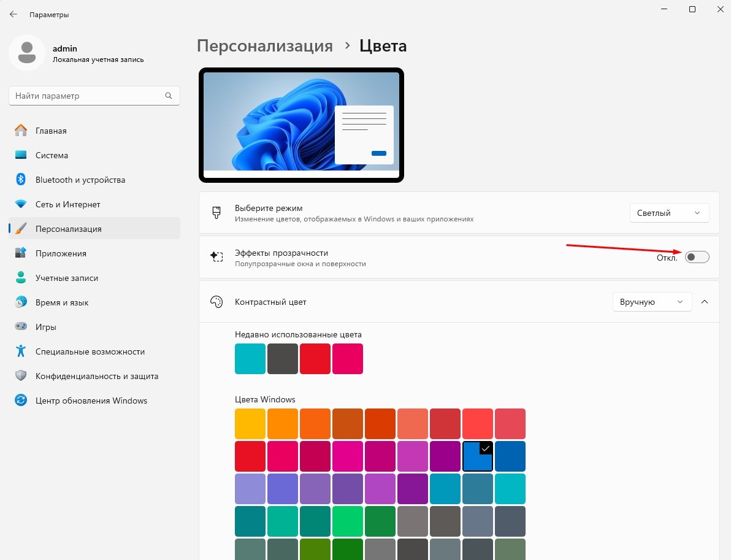Click the desktop preview thumbnail
The image size is (731, 560).
301,125
